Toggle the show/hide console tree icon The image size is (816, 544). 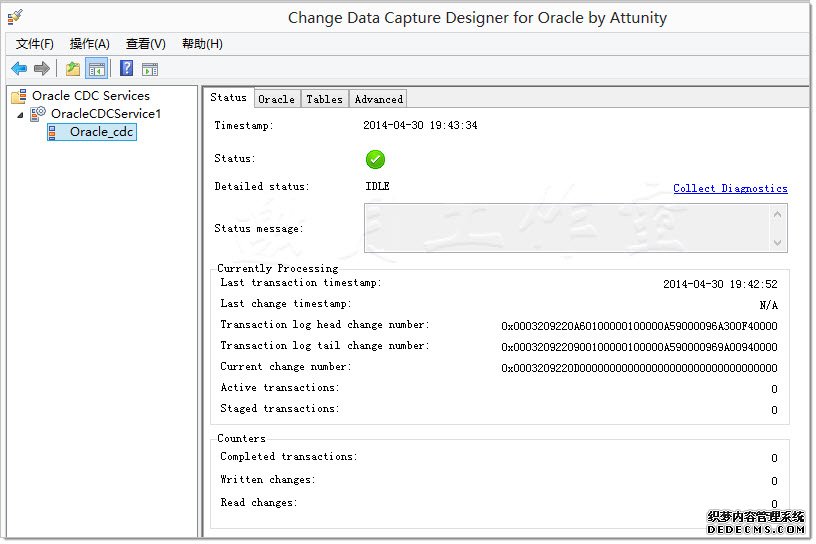pyautogui.click(x=97, y=69)
